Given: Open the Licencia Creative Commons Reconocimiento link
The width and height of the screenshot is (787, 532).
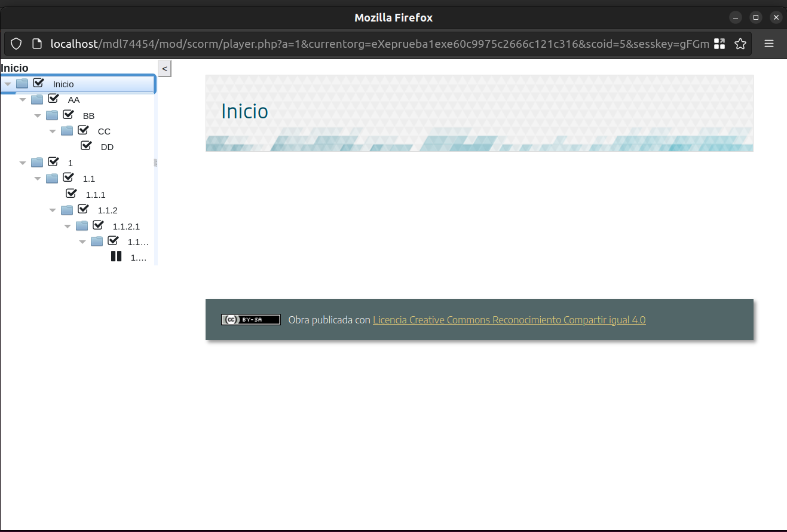Looking at the screenshot, I should pyautogui.click(x=509, y=320).
